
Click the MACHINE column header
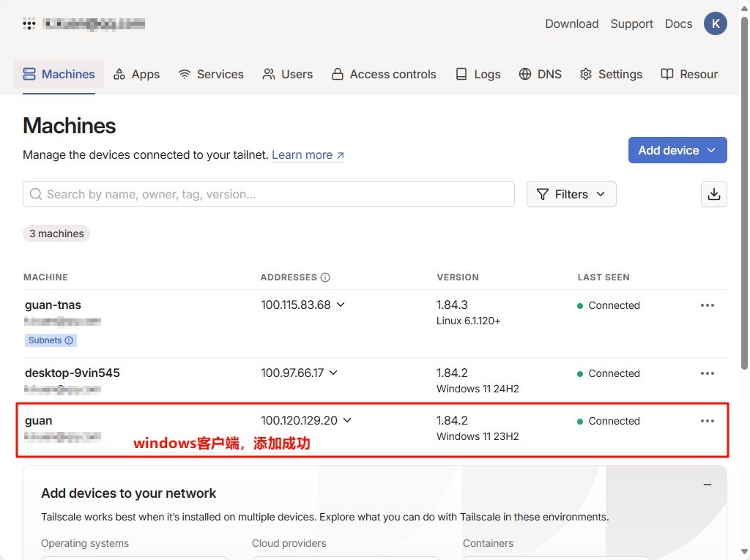click(45, 277)
